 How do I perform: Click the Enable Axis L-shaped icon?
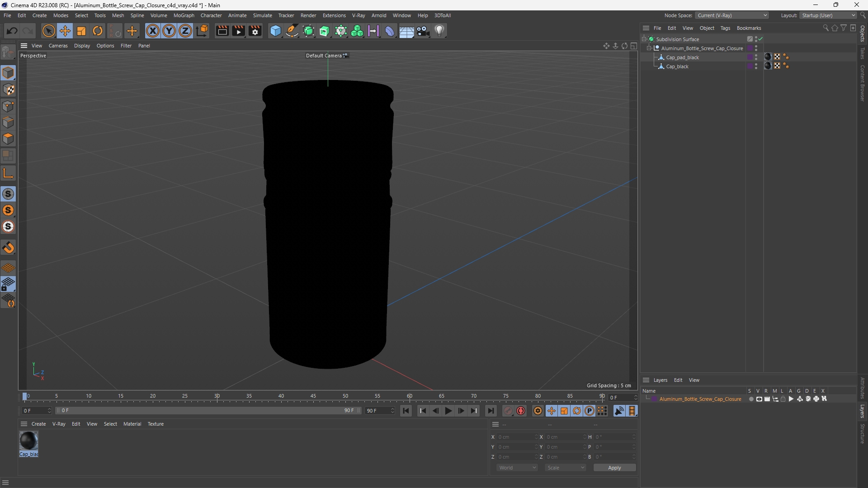pos(8,173)
